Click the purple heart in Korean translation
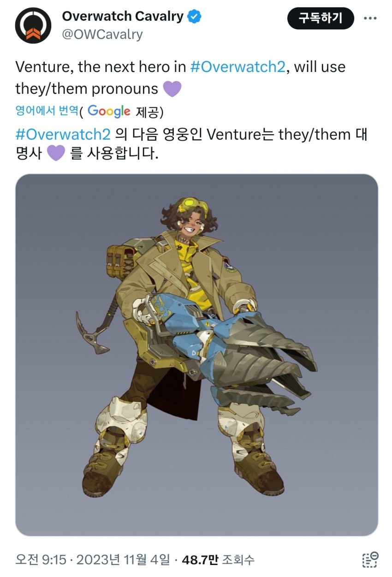392x577 pixels. 56,154
